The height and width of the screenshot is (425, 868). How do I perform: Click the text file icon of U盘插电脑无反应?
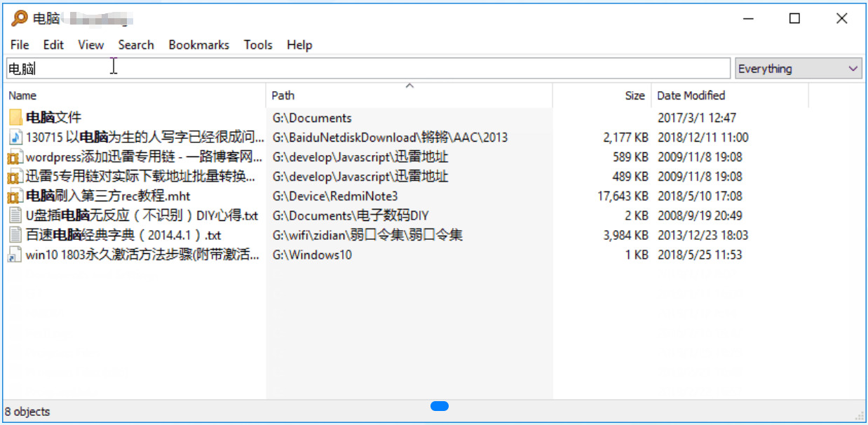click(15, 216)
